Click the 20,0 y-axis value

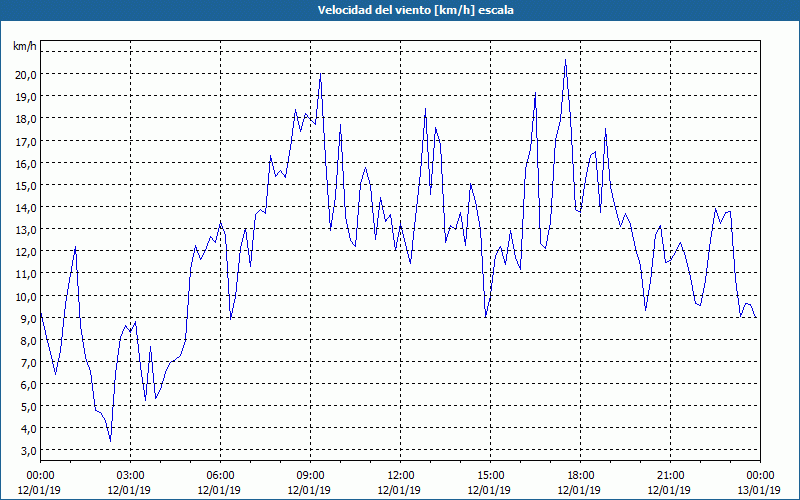[x=26, y=75]
